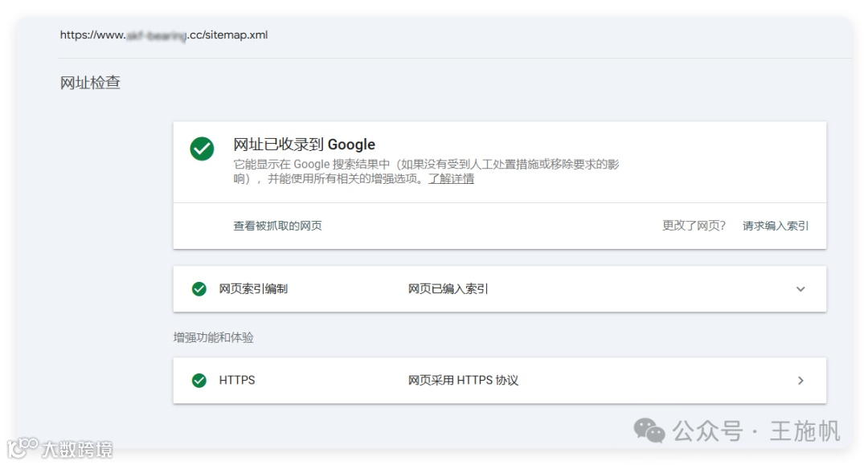Open the 了解详情 link
868x465 pixels.
coord(451,179)
